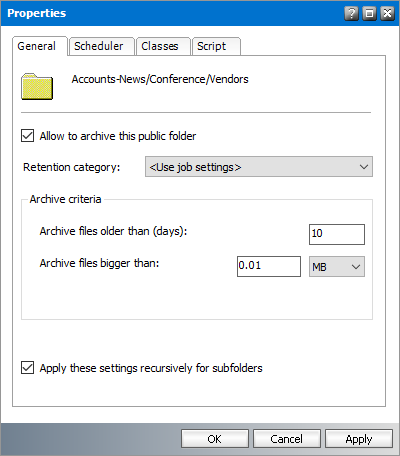Click the Accounts-News/Conference/Vendors folder path text
400x456 pixels.
(x=160, y=79)
